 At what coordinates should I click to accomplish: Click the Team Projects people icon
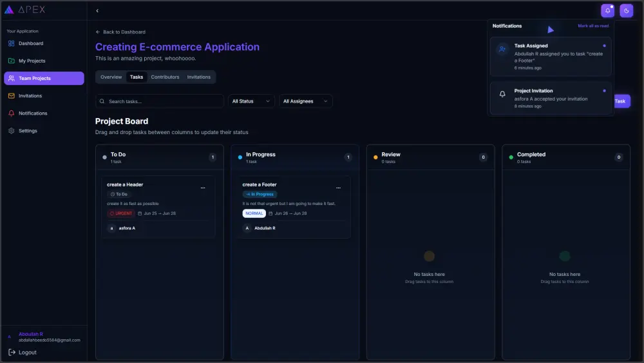tap(12, 78)
